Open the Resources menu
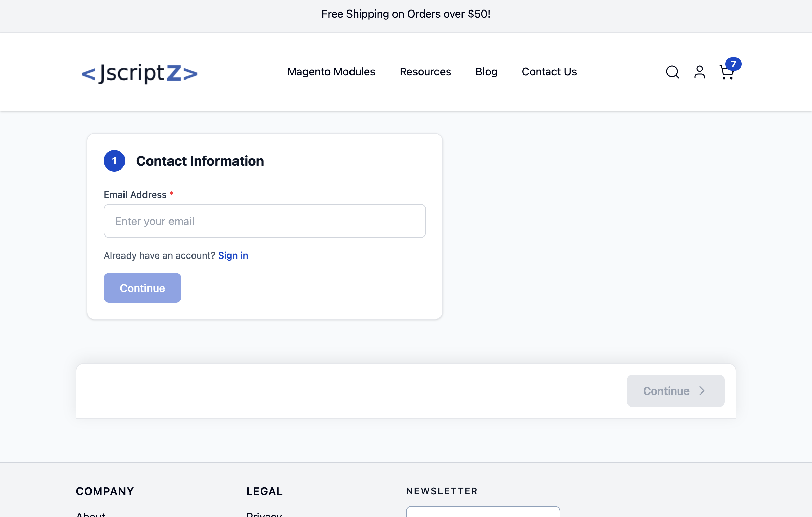812x517 pixels. point(425,72)
